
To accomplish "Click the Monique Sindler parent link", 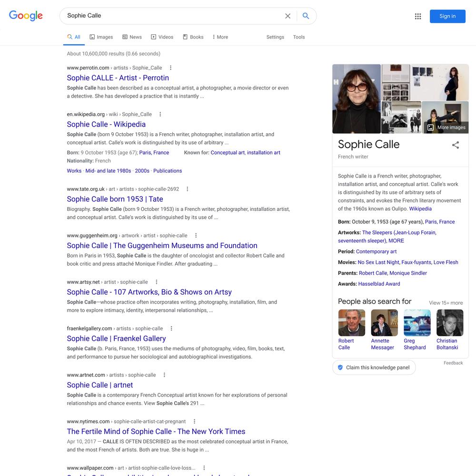I will tap(408, 273).
